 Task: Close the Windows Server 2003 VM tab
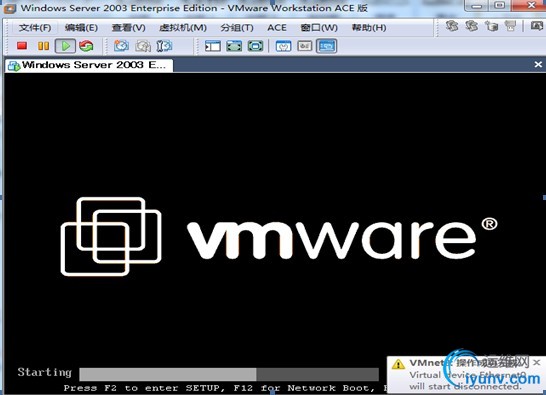pos(538,64)
